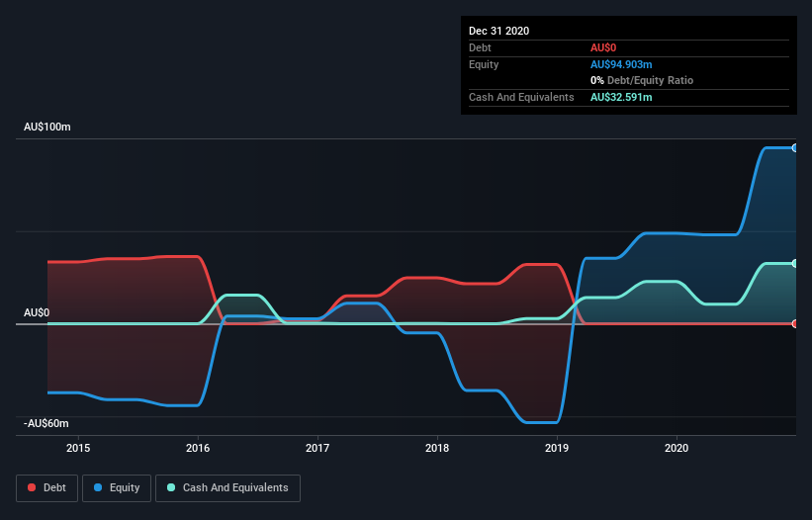Click the AU$100m y-axis label
Image resolution: width=812 pixels, height=520 pixels.
click(x=47, y=127)
